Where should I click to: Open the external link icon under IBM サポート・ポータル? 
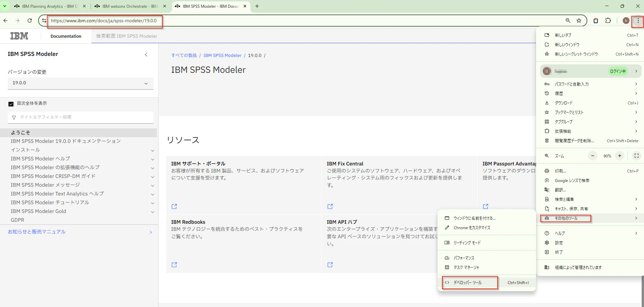point(174,206)
